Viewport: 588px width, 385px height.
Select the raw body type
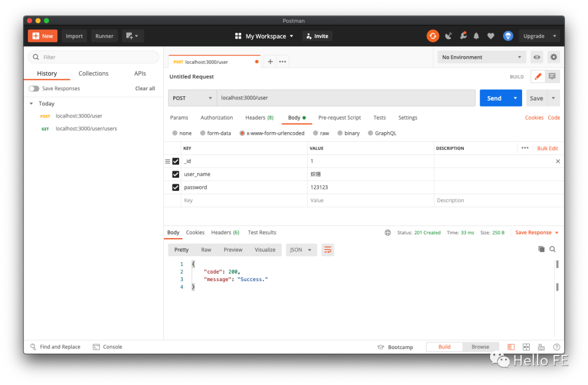pos(315,133)
